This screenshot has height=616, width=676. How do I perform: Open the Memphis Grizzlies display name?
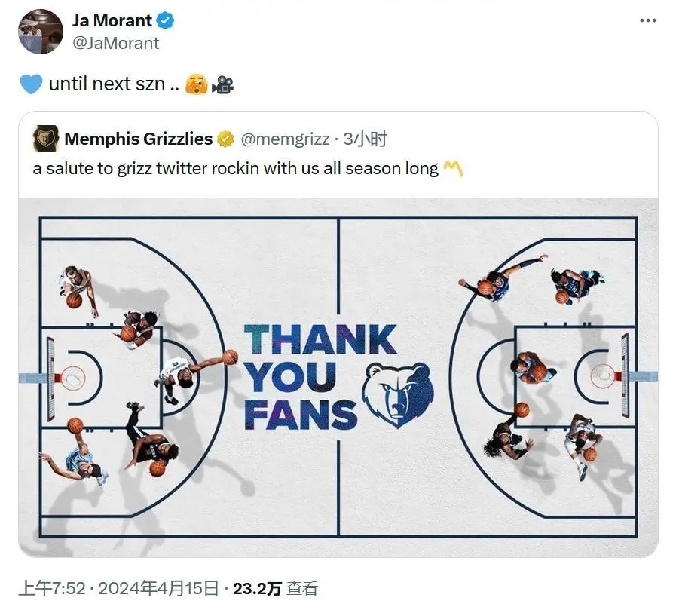139,139
